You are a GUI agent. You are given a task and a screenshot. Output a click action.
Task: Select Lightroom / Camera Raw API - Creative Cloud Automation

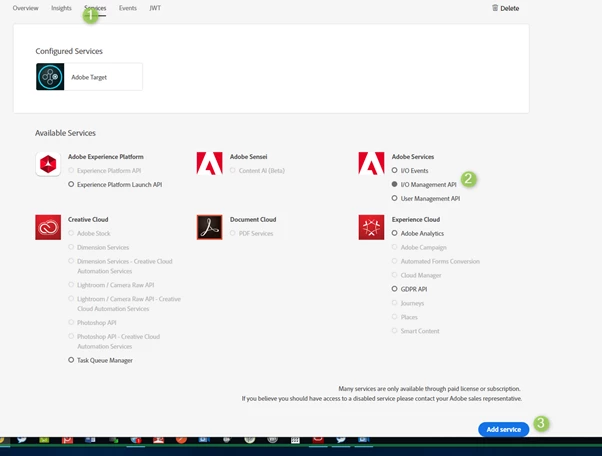[124, 304]
